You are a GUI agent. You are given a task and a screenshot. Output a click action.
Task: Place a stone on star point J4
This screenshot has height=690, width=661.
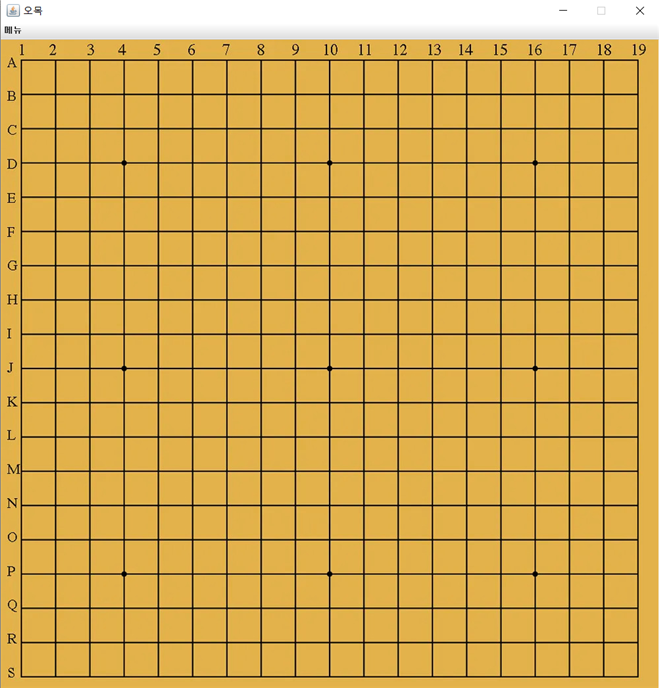tap(124, 368)
